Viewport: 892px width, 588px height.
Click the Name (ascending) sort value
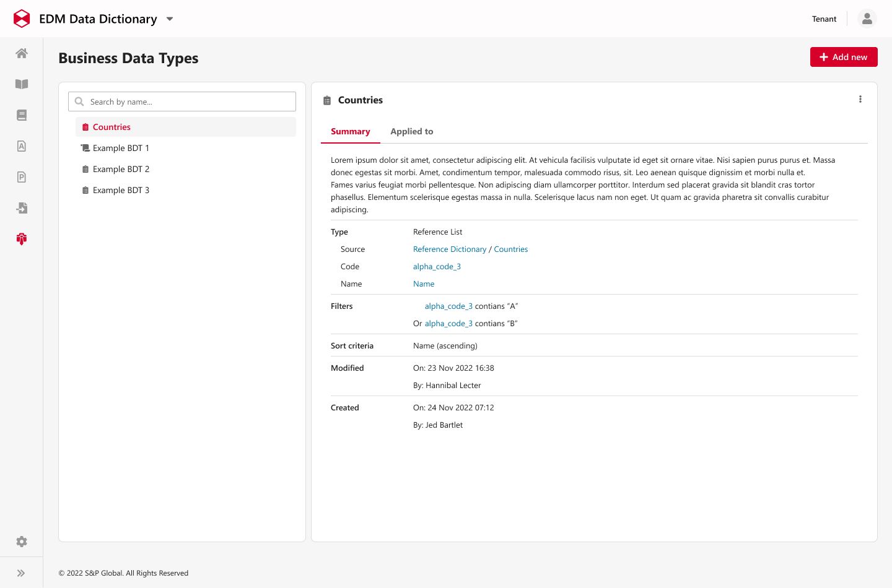point(445,346)
